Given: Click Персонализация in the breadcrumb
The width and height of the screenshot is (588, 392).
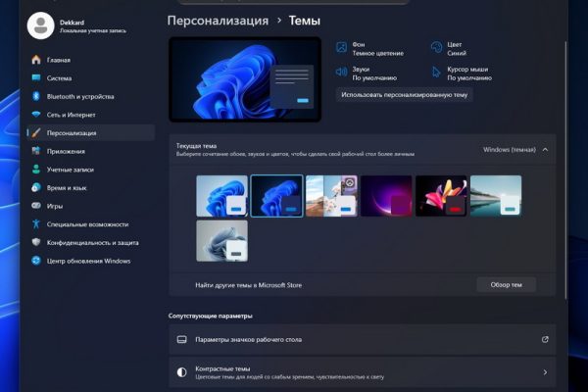Looking at the screenshot, I should pos(215,20).
